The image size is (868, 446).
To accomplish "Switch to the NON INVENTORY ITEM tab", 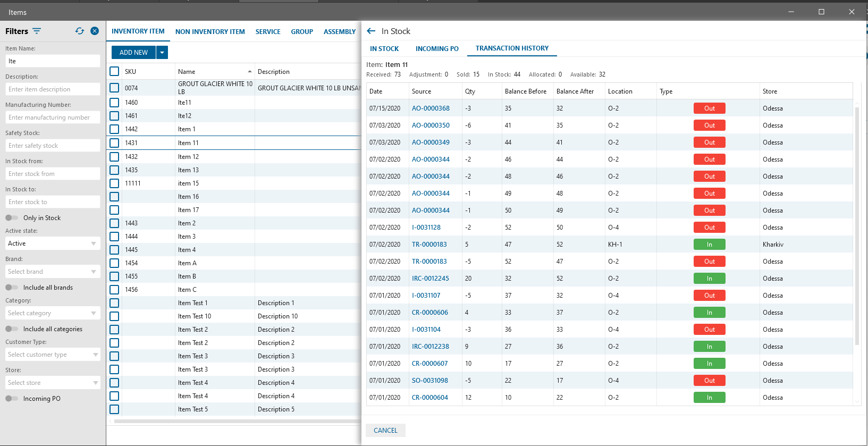I will tap(210, 32).
